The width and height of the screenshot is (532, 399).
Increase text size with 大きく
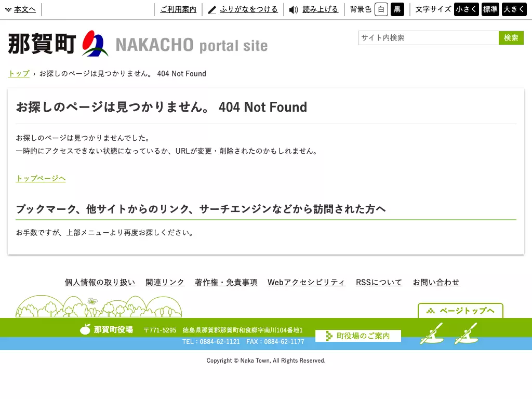point(514,9)
